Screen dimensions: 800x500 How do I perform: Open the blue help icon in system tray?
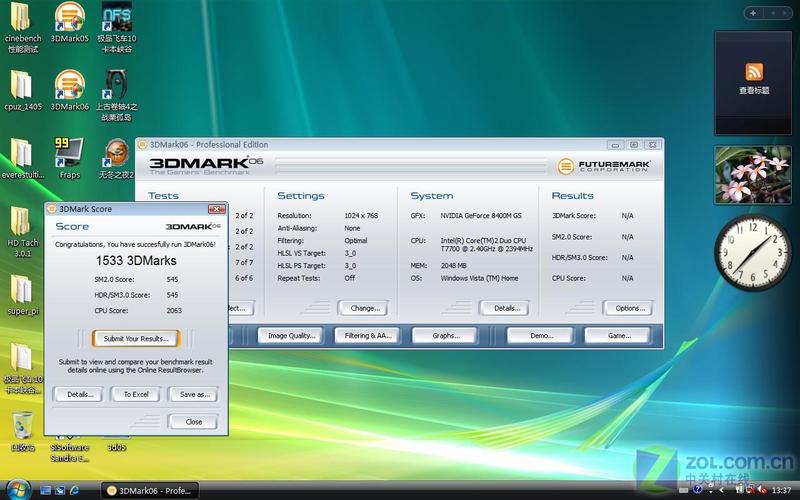click(697, 489)
